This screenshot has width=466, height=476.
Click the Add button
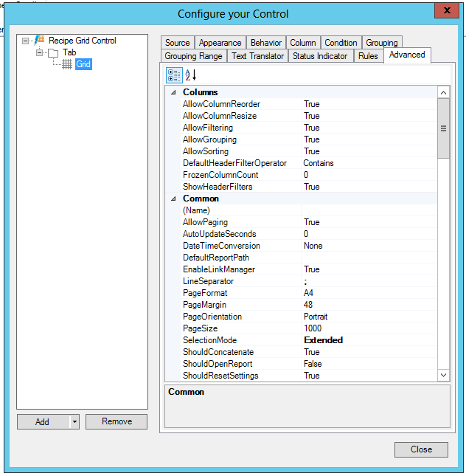point(43,421)
